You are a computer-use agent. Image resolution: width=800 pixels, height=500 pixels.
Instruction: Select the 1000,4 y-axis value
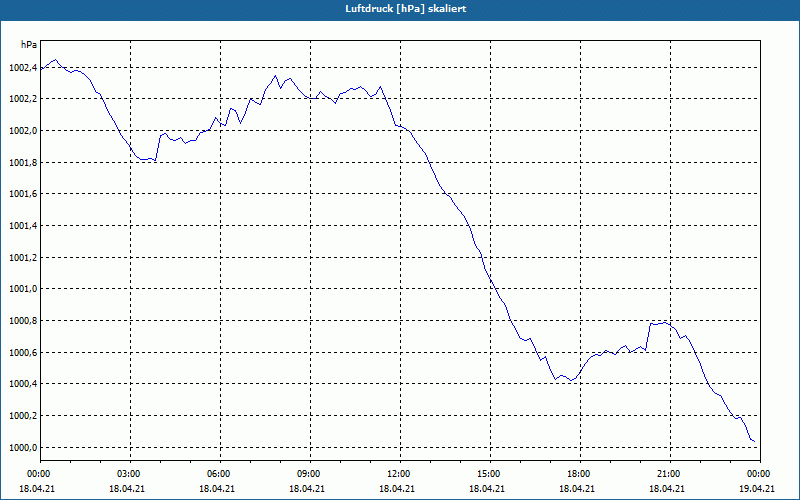[x=23, y=384]
